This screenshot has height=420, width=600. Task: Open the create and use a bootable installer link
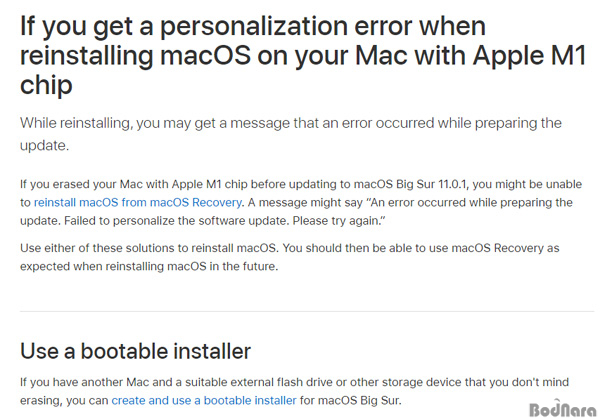pos(204,400)
